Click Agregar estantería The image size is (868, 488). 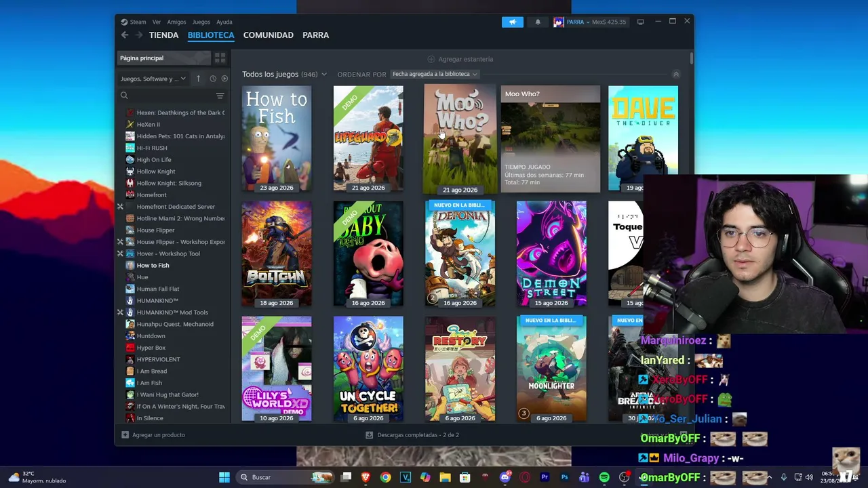pyautogui.click(x=460, y=59)
